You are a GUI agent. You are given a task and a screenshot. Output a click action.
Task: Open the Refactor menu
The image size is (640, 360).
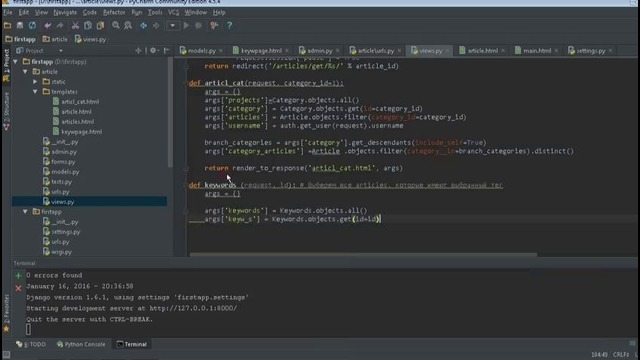click(x=114, y=13)
